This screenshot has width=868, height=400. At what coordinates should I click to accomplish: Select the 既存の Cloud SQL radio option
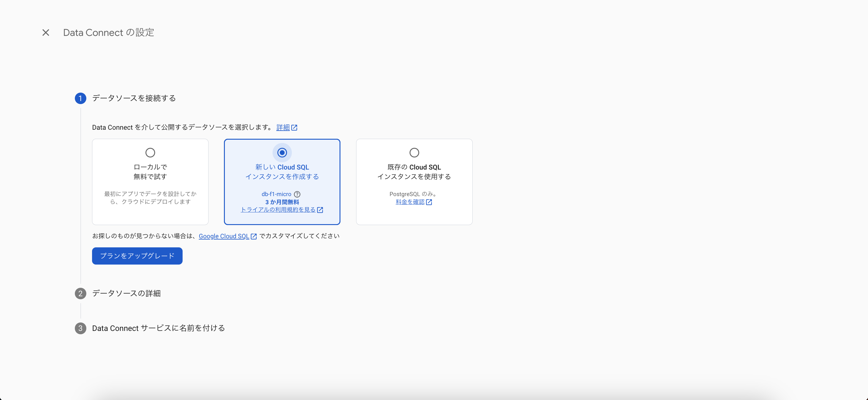[414, 153]
